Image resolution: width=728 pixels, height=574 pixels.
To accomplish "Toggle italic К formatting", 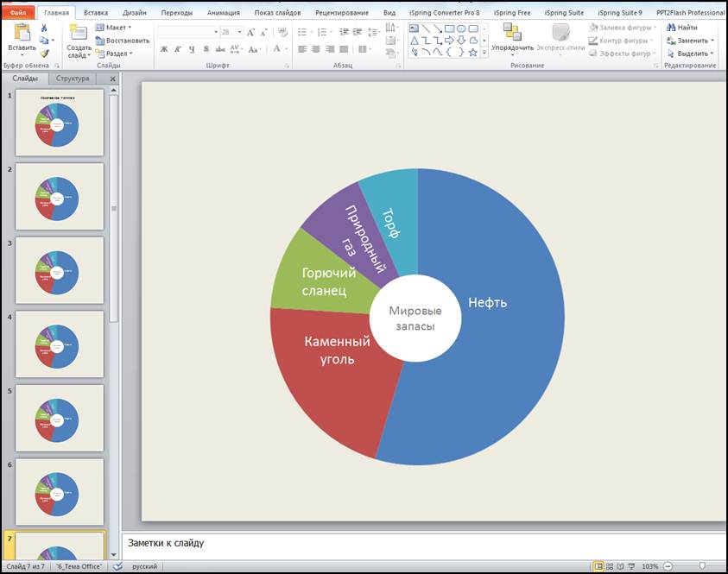I will [x=178, y=49].
